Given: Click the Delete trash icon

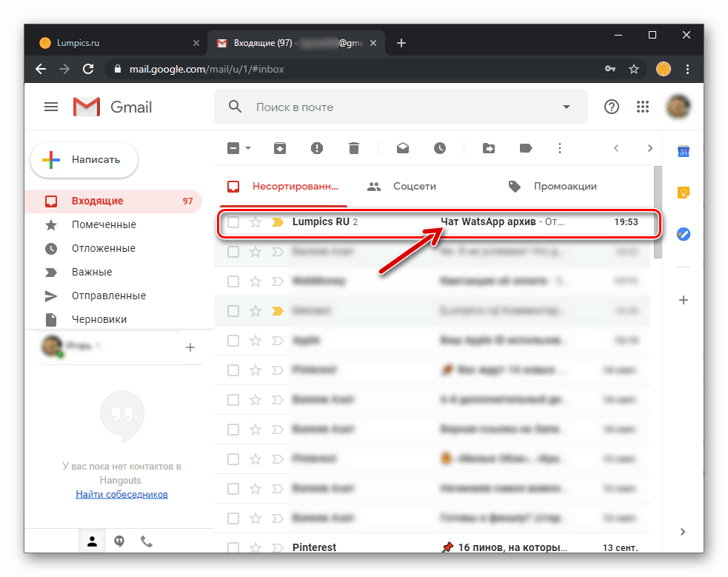Looking at the screenshot, I should pos(354,148).
